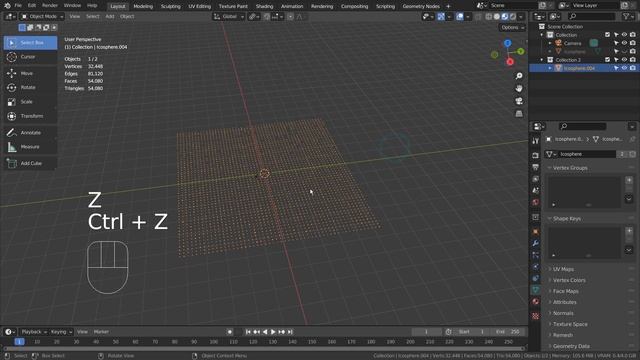This screenshot has width=640, height=360.
Task: Select the Add Cube tool
Action: 31,163
